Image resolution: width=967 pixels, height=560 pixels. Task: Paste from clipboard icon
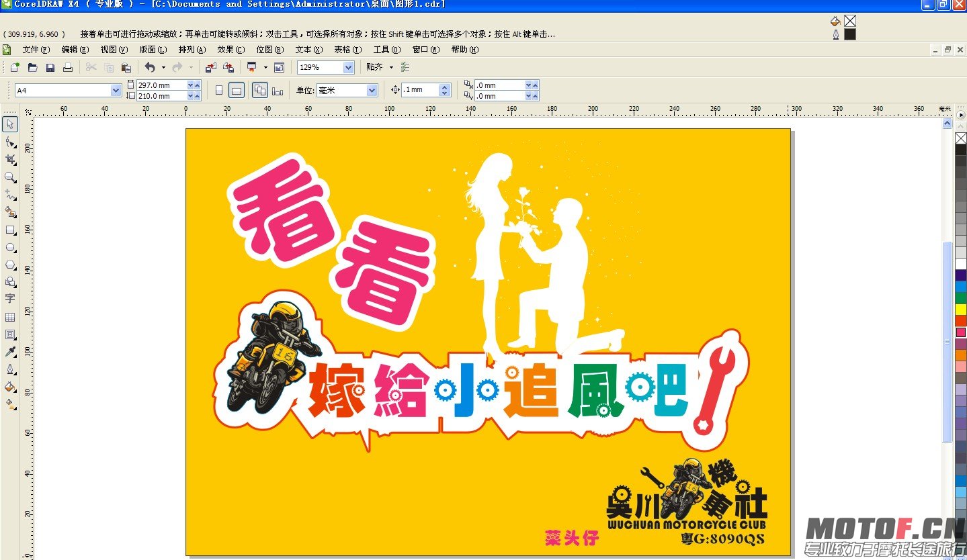[x=126, y=67]
